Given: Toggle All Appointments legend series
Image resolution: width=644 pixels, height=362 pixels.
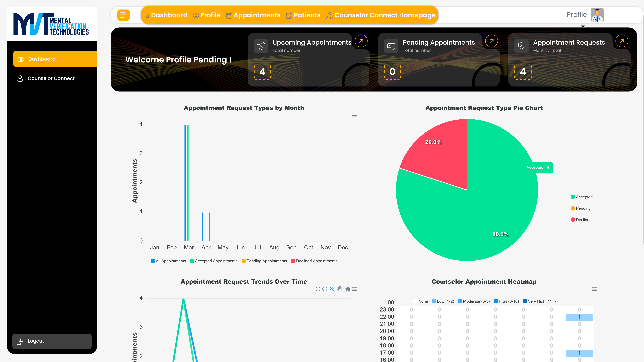Looking at the screenshot, I should (x=168, y=261).
